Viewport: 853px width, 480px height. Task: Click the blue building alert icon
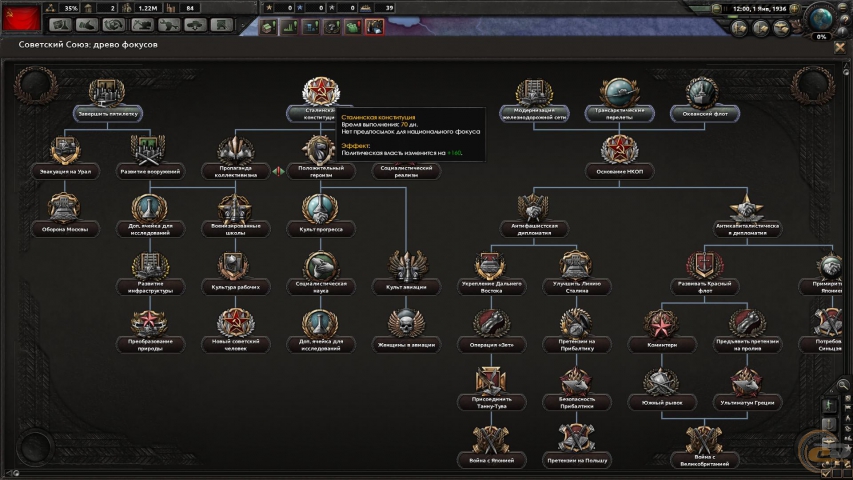(311, 27)
